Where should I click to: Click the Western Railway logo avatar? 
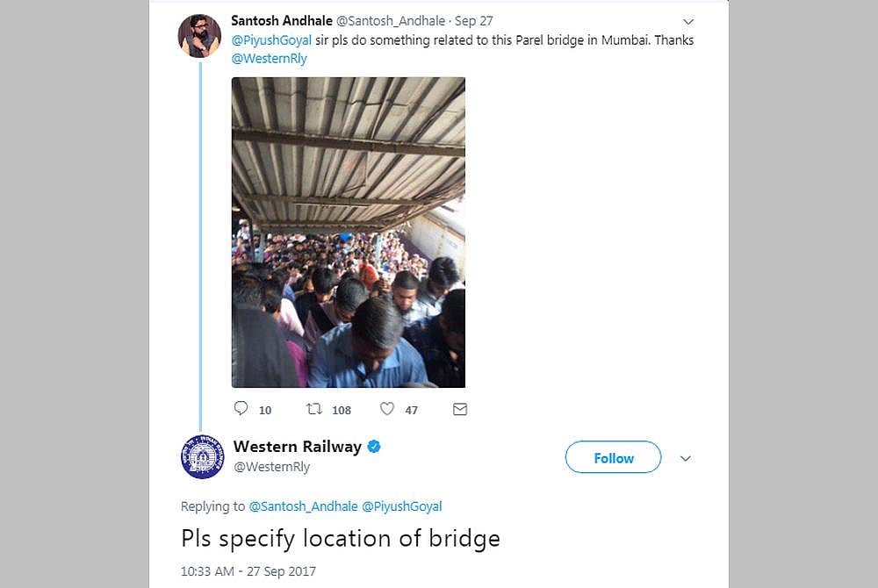click(203, 457)
